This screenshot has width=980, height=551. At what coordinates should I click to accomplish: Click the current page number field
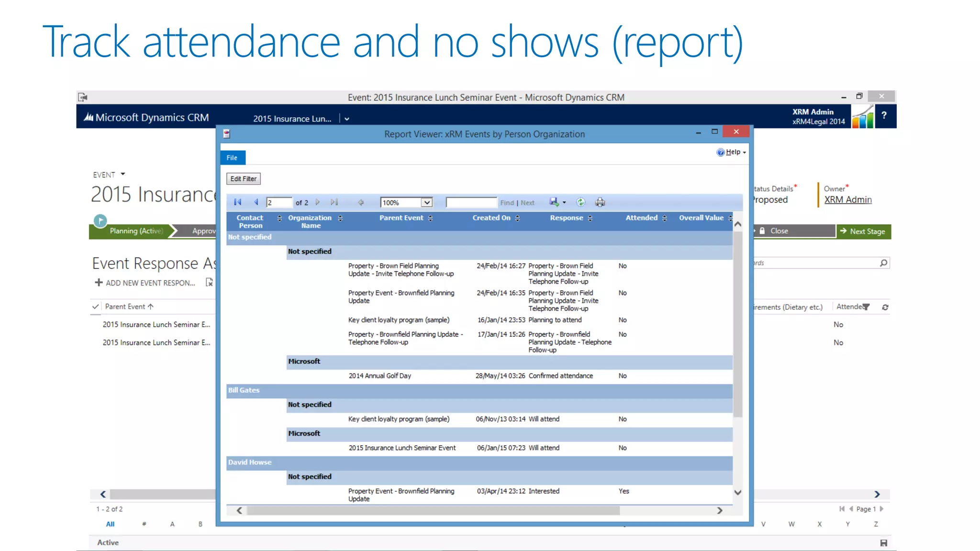point(279,202)
